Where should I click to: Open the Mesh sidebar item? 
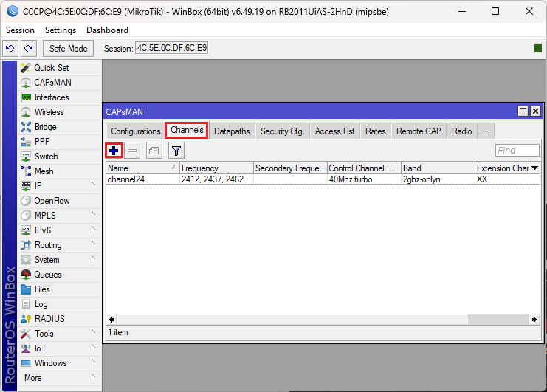point(60,171)
